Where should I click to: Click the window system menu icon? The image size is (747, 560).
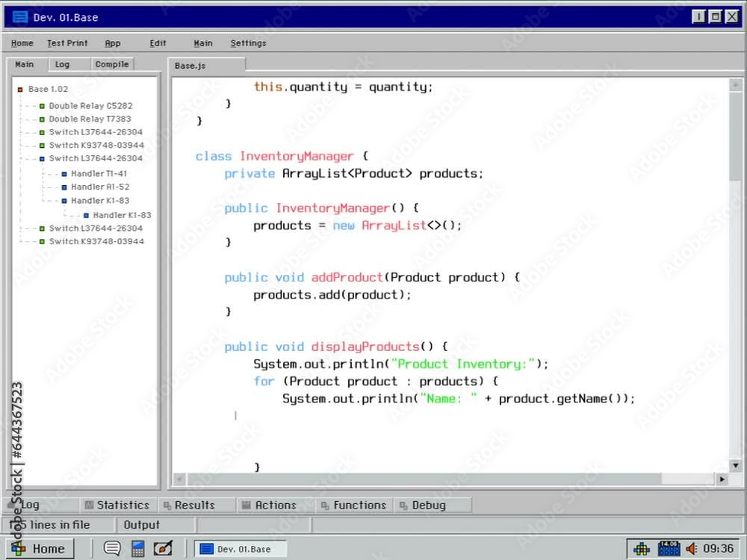[x=20, y=18]
